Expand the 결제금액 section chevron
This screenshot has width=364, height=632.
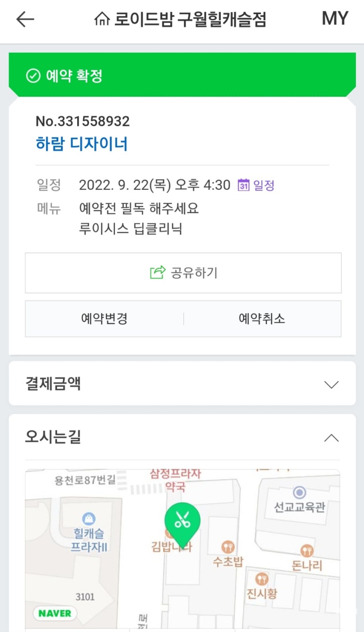coord(332,384)
